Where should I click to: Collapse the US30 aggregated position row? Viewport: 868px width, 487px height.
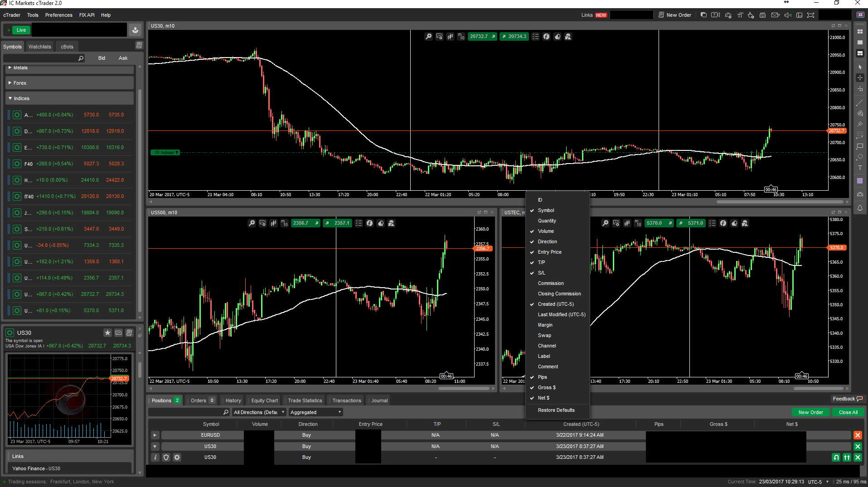click(x=155, y=447)
